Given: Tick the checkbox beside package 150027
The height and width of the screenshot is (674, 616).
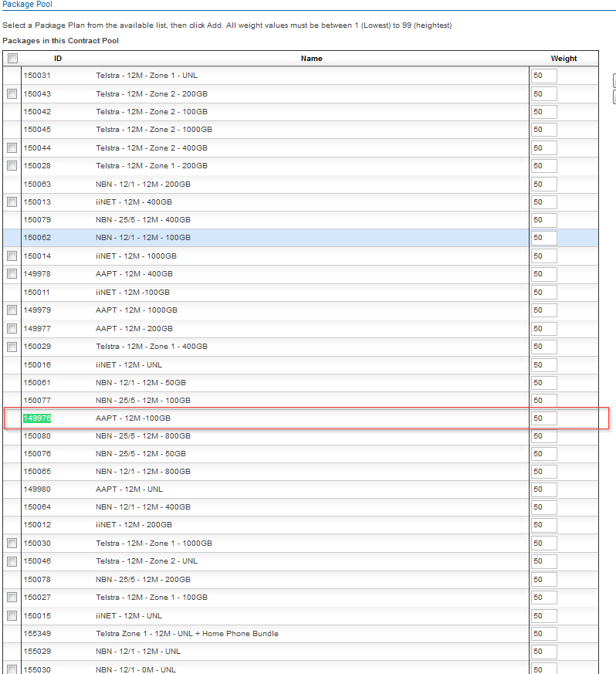Looking at the screenshot, I should click(12, 598).
